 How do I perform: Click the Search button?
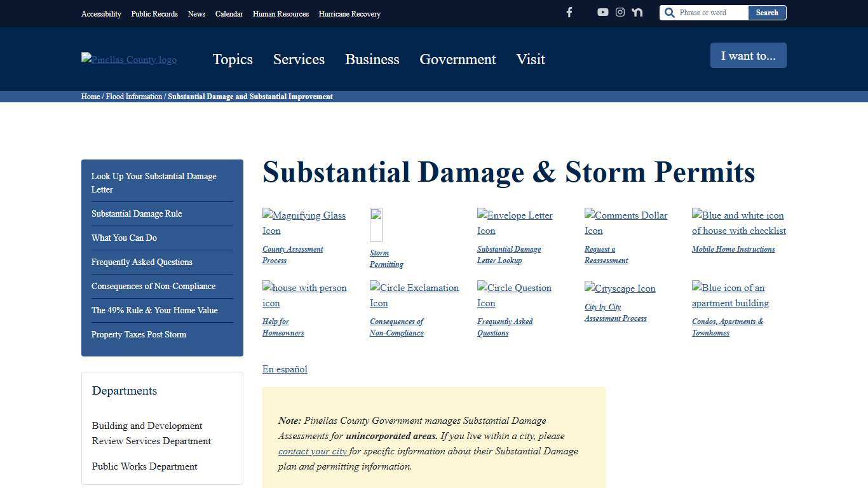pos(767,12)
